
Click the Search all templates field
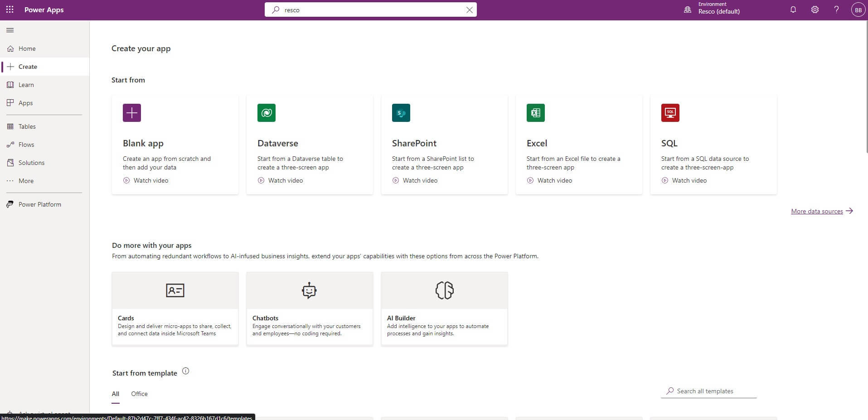(709, 391)
